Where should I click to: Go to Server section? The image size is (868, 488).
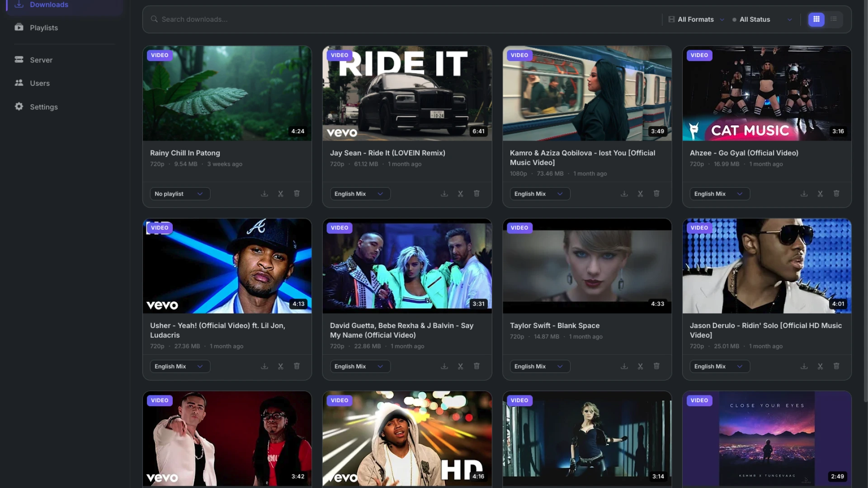pyautogui.click(x=64, y=60)
